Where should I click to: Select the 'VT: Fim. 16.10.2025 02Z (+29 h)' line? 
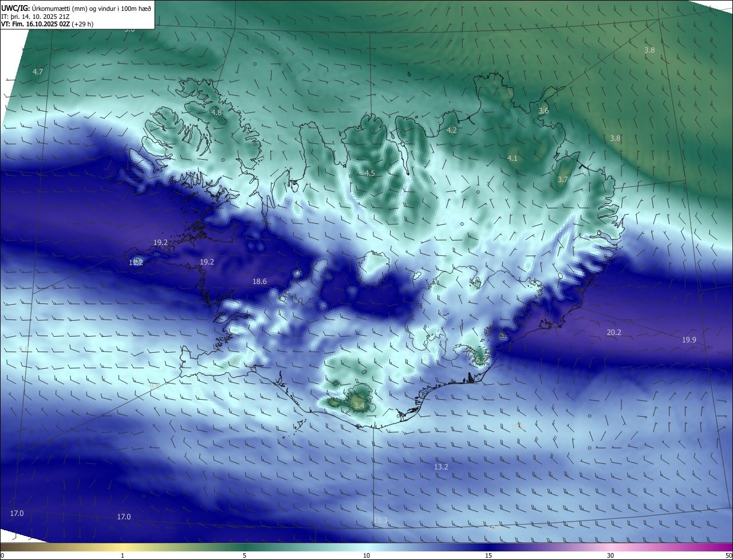pyautogui.click(x=47, y=24)
